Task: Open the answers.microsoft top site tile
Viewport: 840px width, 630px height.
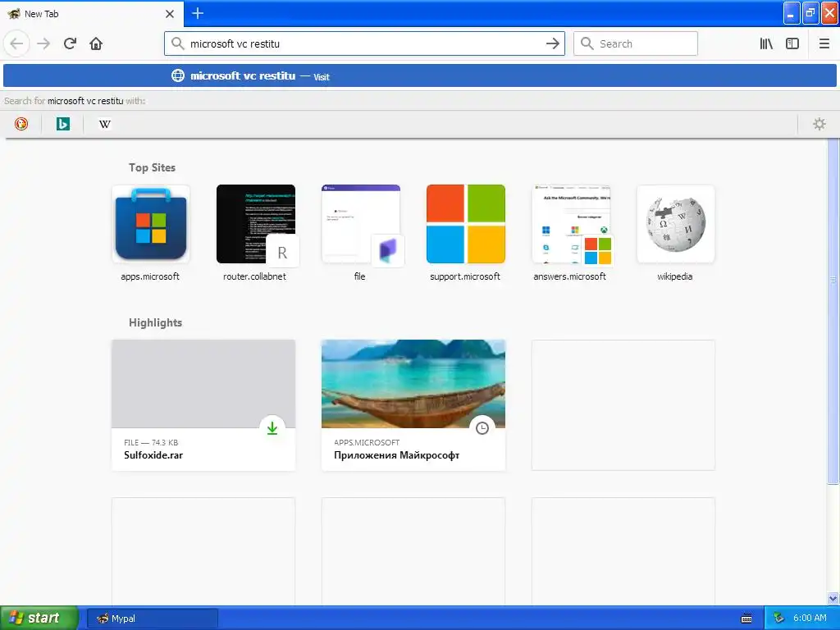Action: click(x=571, y=232)
